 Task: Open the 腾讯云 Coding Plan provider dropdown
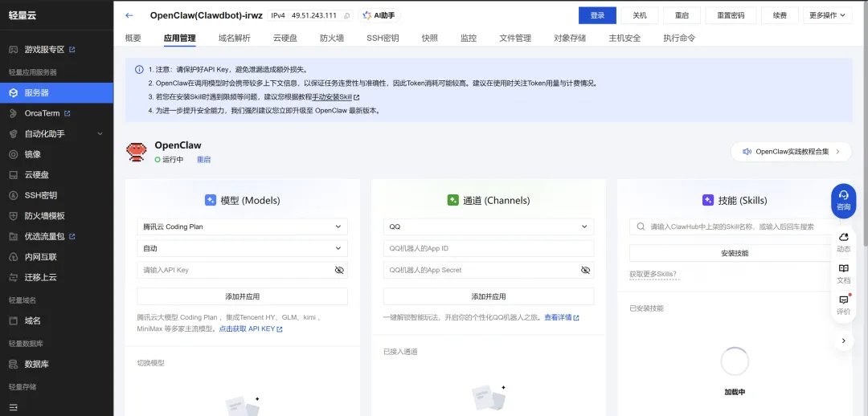243,226
